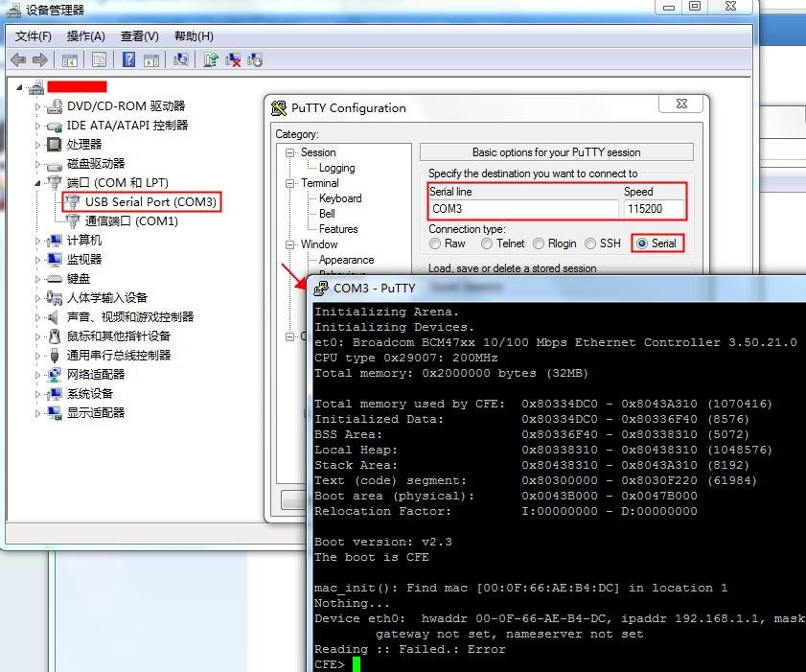Open the Properties sheet toolbar icon

(100, 60)
